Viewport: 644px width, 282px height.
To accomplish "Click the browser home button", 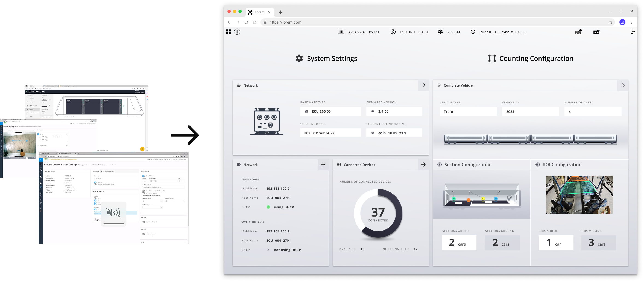I will click(255, 22).
